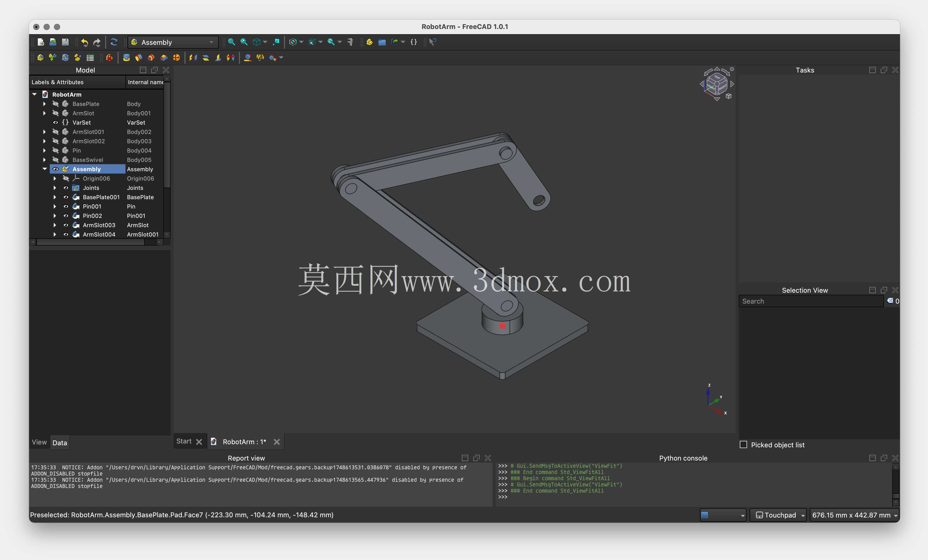Fit all content in the view
928x560 pixels.
click(231, 42)
